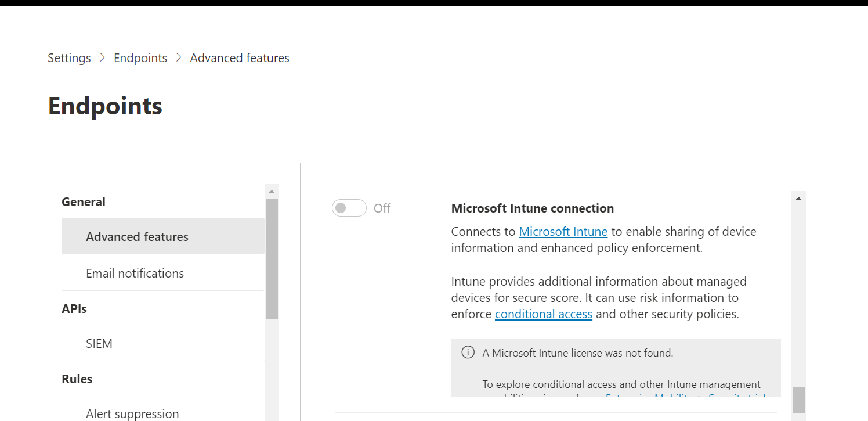Screen dimensions: 868x421
Task: Select Advanced features in the breadcrumb
Action: coord(240,58)
